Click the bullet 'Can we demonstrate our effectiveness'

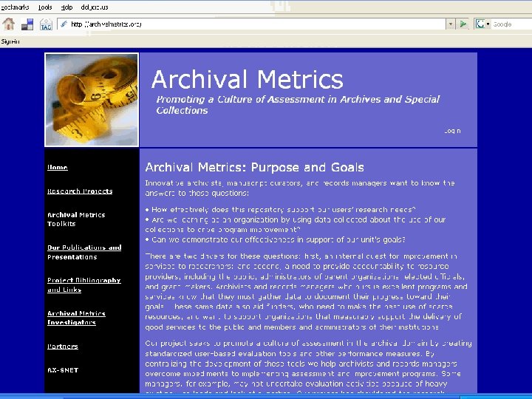pos(275,239)
